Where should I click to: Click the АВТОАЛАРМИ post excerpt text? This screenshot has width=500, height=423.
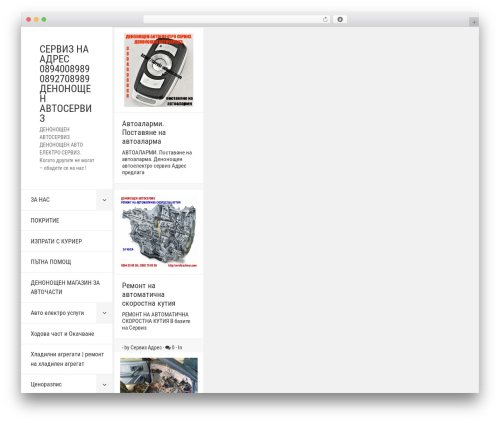(x=157, y=163)
